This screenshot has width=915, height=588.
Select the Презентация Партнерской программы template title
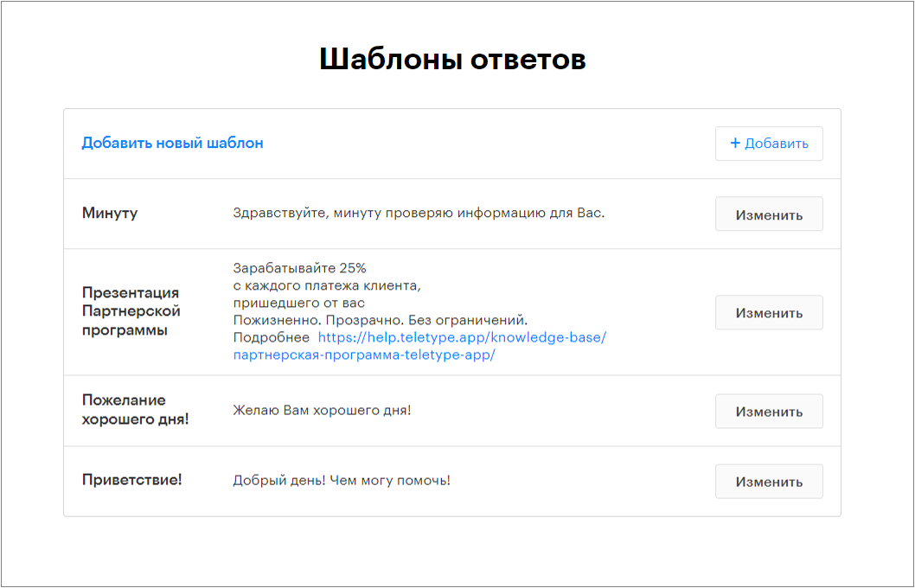point(131,311)
